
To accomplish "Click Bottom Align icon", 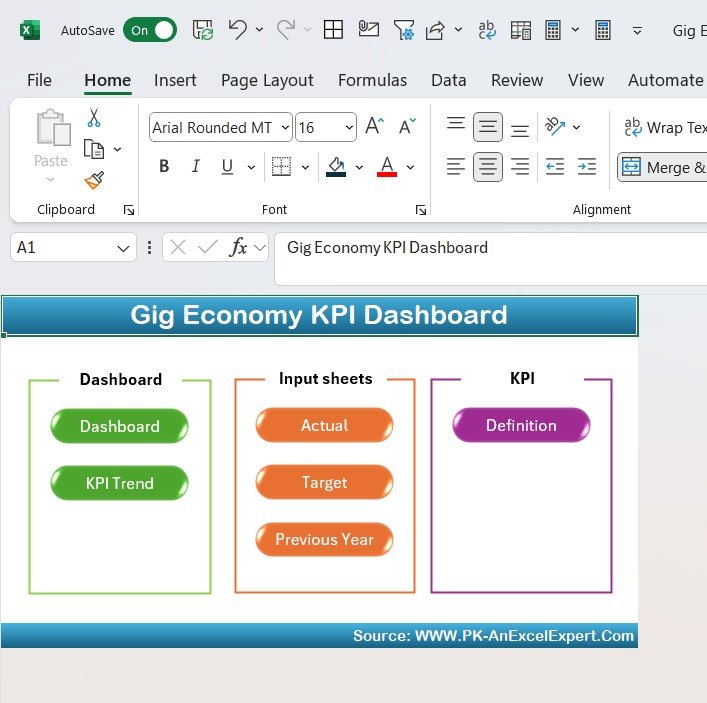I will 520,131.
